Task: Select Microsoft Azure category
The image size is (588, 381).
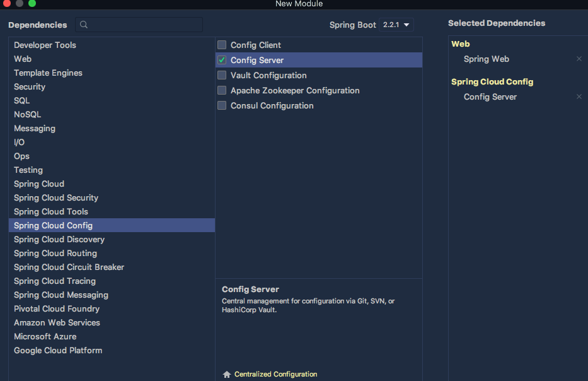Action: click(112, 337)
